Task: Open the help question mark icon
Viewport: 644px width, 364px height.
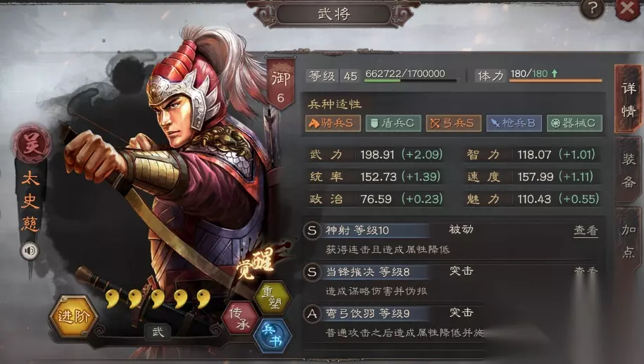Action: pyautogui.click(x=592, y=8)
